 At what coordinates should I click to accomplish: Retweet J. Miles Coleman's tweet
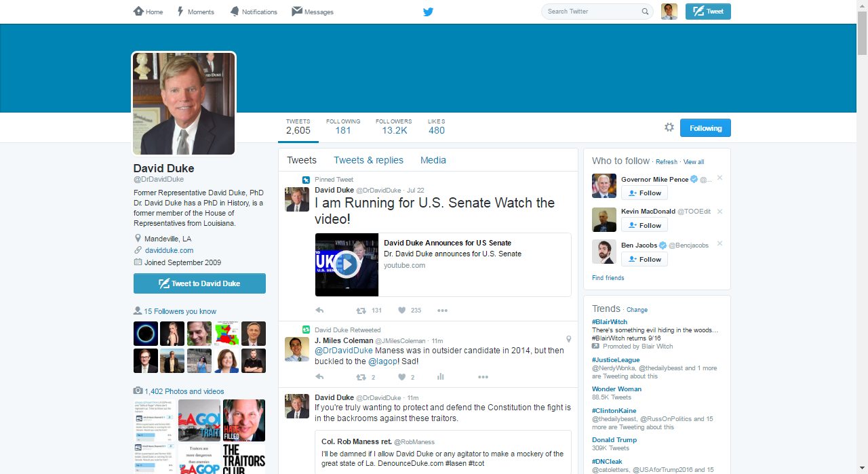pos(361,377)
